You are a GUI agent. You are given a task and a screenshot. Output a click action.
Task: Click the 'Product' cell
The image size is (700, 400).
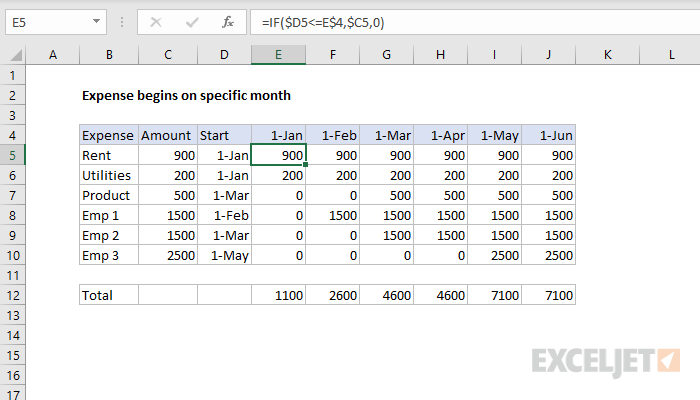point(109,195)
